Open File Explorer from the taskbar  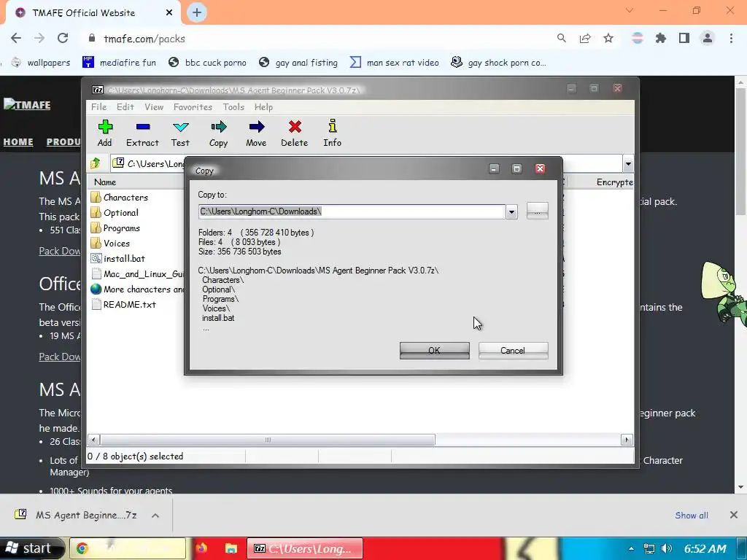click(231, 548)
